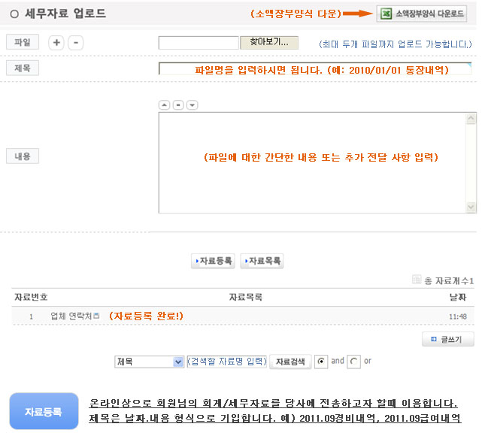The image size is (485, 448).
Task: Click the Excel icon on download button
Action: tap(385, 14)
